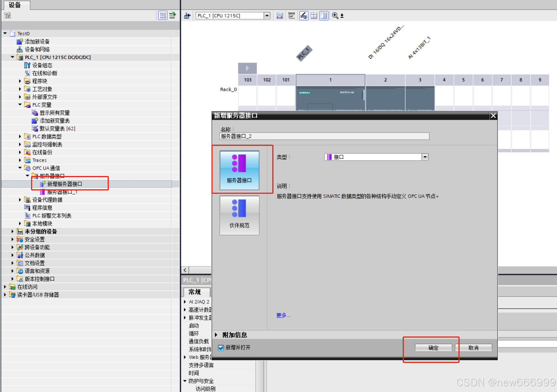Select 新增服务器接口 in project tree

pyautogui.click(x=64, y=184)
